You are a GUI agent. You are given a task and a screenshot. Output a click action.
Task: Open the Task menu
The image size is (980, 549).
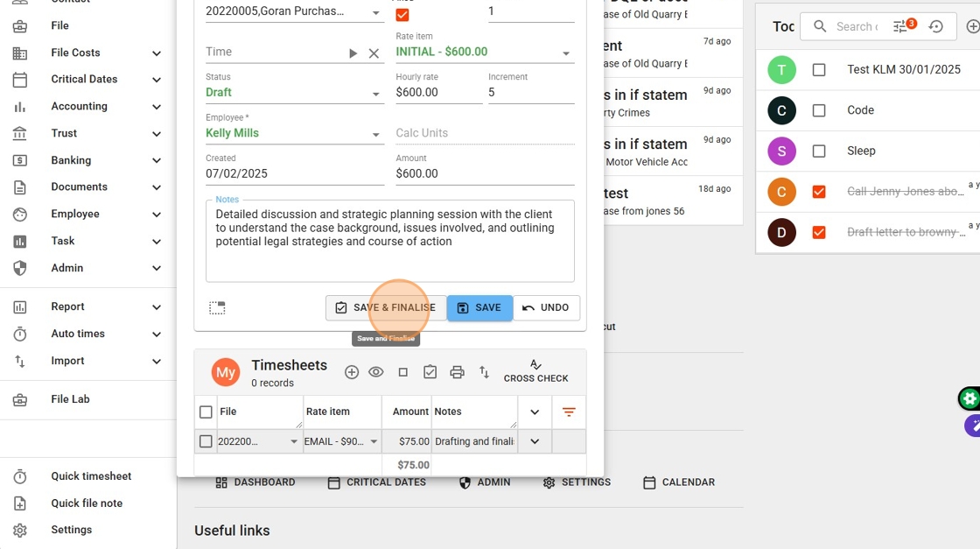87,241
